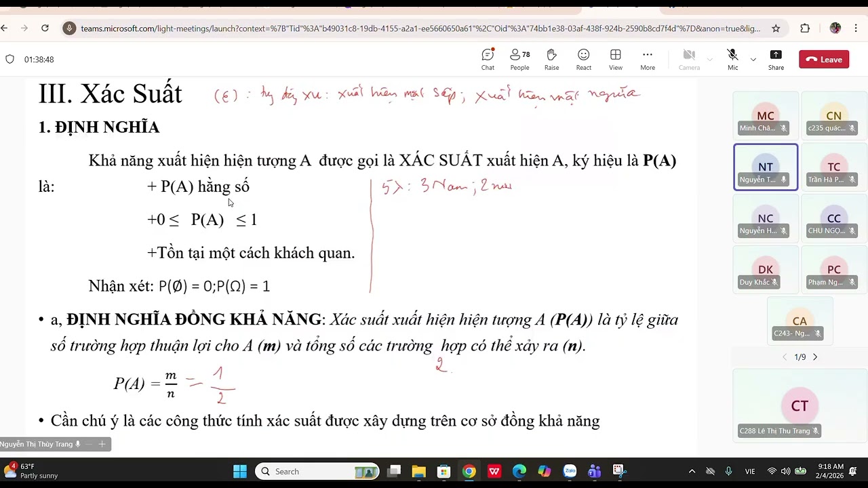This screenshot has height=488, width=868.
Task: Open the browser Extensions puzzle icon
Action: click(x=805, y=28)
